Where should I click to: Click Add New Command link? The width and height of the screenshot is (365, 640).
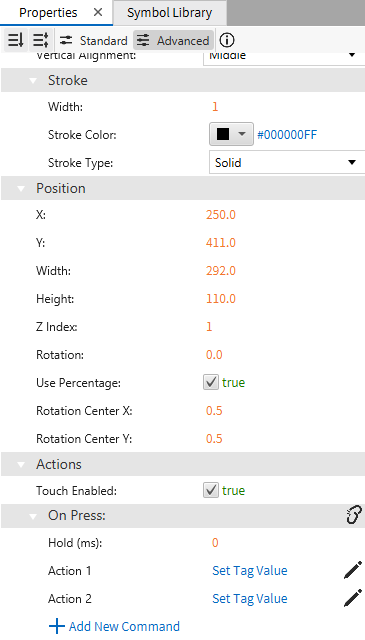[x=114, y=626]
